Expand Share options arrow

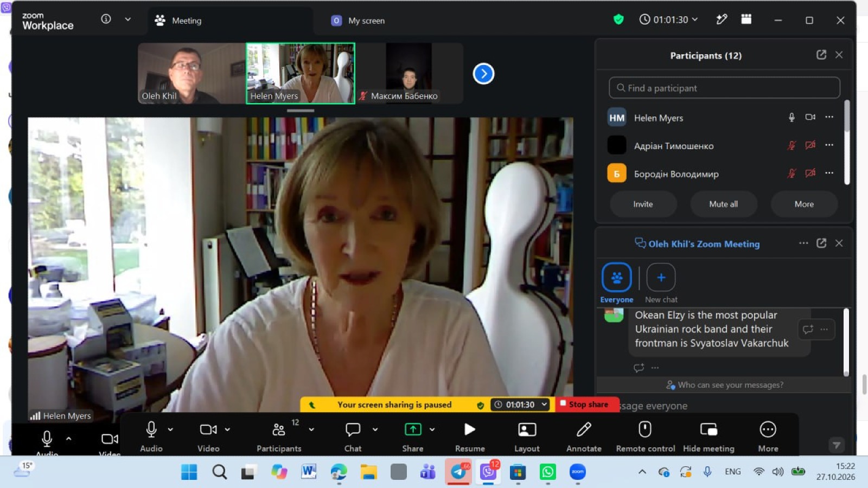point(432,429)
